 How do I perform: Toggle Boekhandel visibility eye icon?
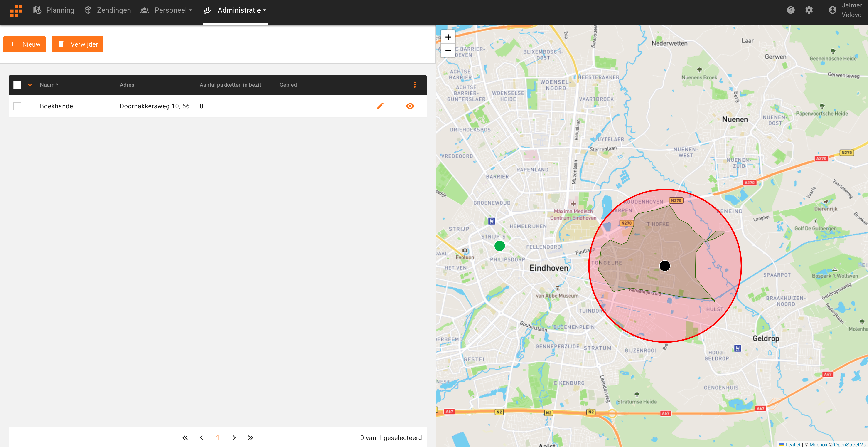pyautogui.click(x=410, y=106)
